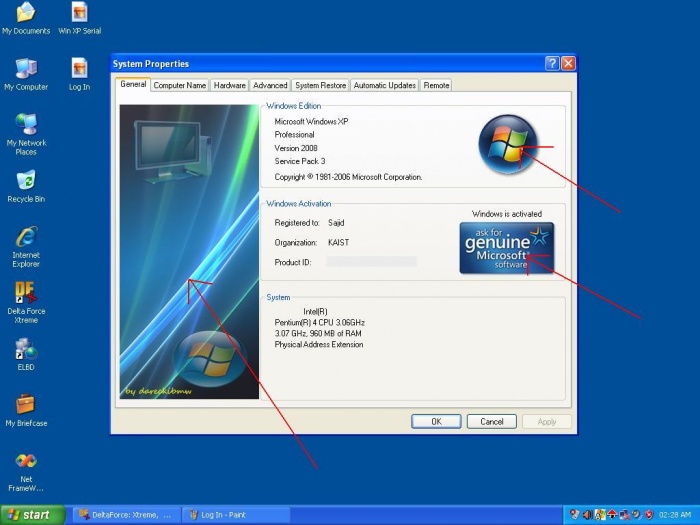700x525 pixels.
Task: Click the 'Pentium(R) 4 CPU 3.06GHz' line
Action: (319, 322)
